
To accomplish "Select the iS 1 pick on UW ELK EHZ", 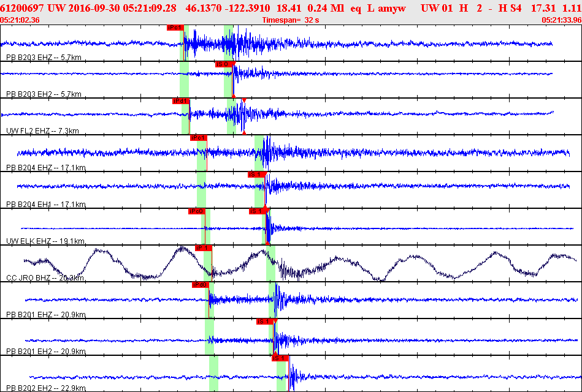I will 258,211.
